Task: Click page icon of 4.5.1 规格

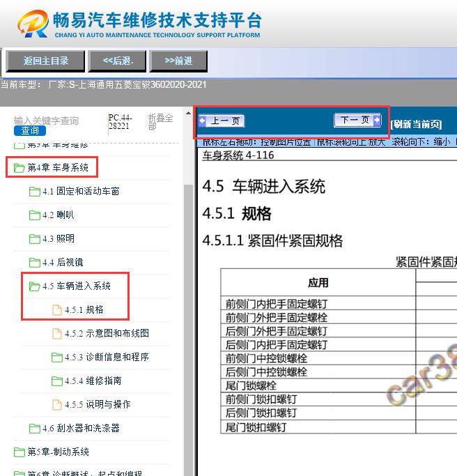Action: [57, 310]
